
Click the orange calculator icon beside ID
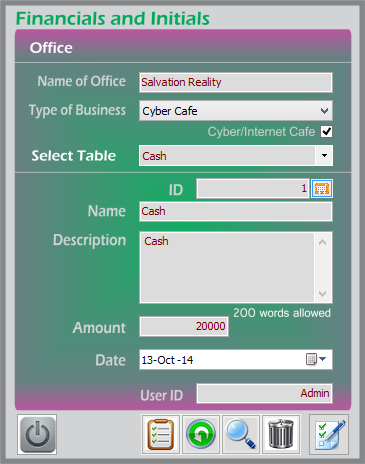(x=322, y=189)
